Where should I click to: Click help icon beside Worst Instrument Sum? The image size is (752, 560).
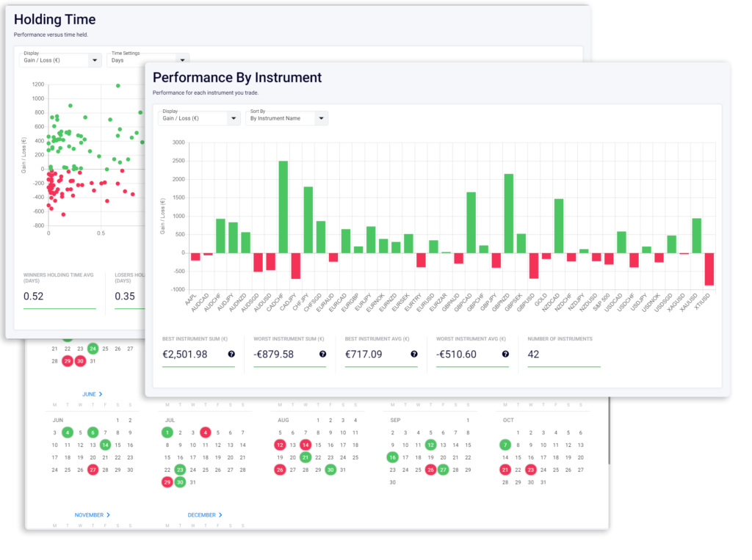(x=322, y=354)
